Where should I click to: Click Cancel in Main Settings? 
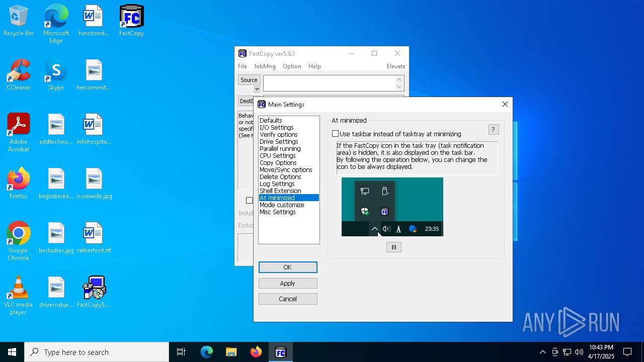point(288,299)
